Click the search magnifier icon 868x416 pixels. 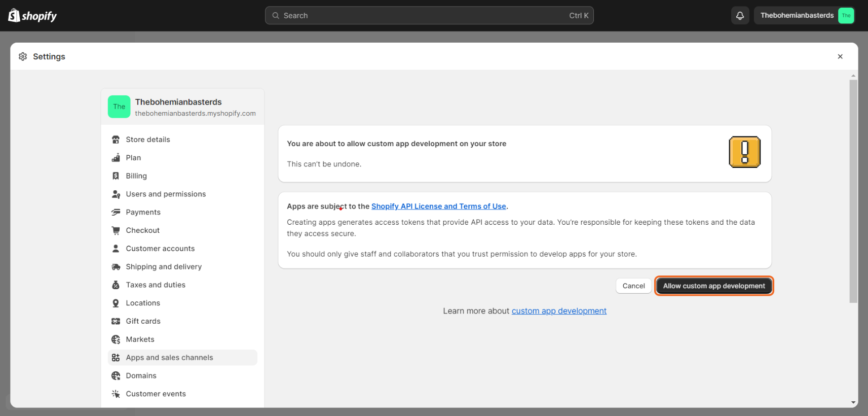[x=276, y=16]
